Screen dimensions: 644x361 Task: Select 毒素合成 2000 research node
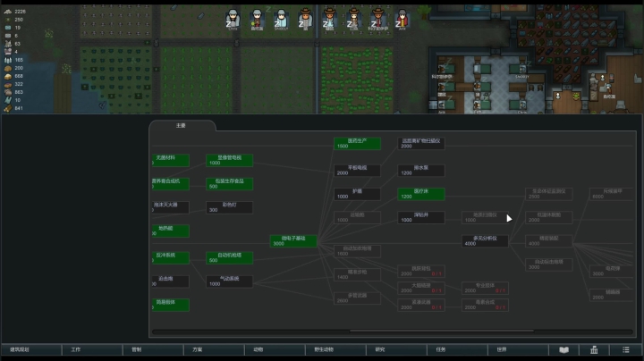(485, 305)
